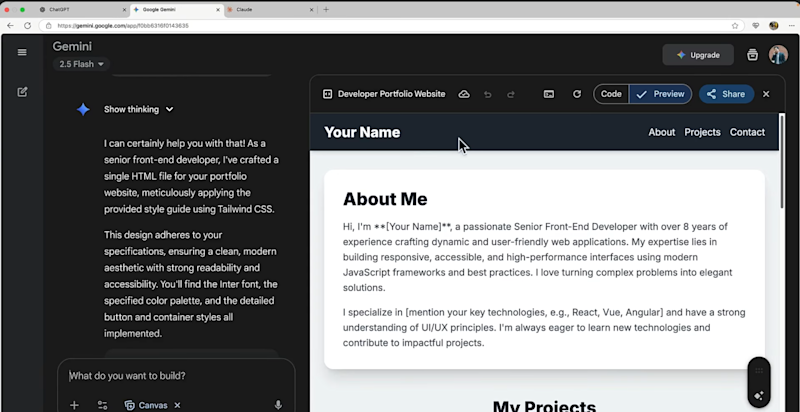The height and width of the screenshot is (412, 800).
Task: Open the 2.5 Flash model dropdown
Action: [81, 64]
